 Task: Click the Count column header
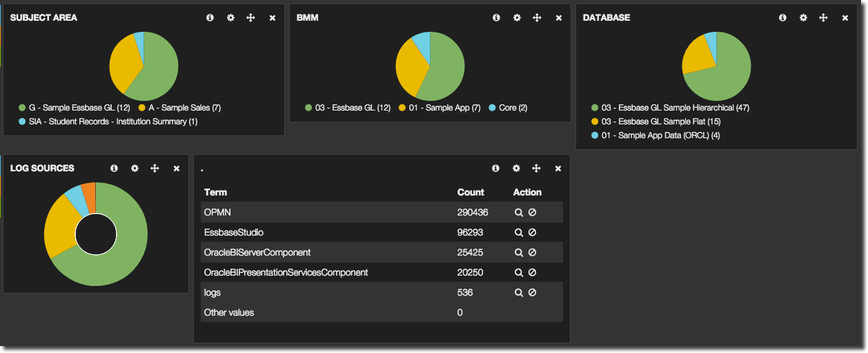pos(471,193)
